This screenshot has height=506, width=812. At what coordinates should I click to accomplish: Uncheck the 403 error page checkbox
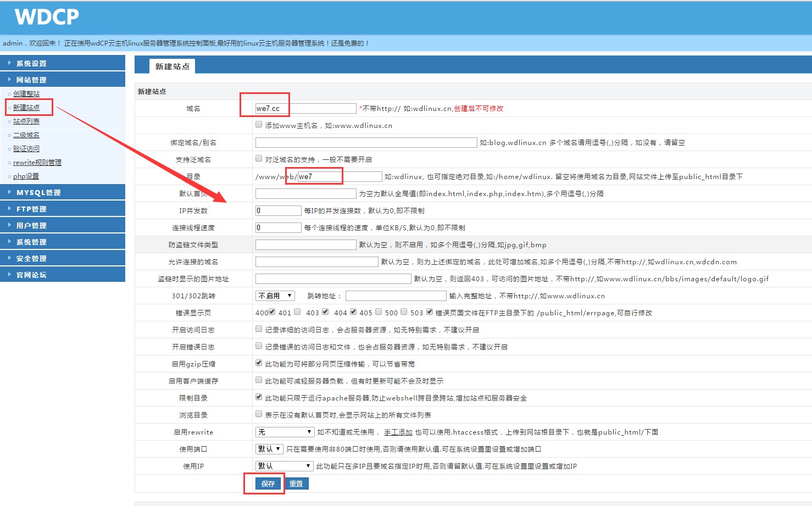pyautogui.click(x=325, y=312)
